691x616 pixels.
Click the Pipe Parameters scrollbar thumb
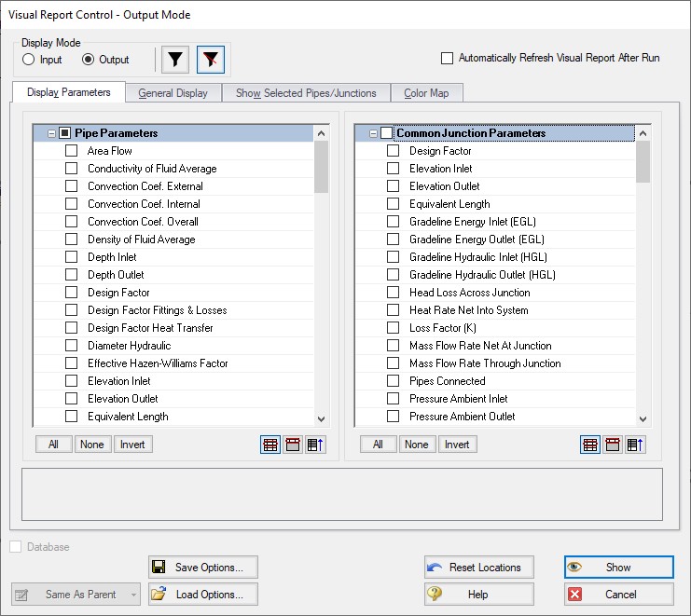[322, 167]
